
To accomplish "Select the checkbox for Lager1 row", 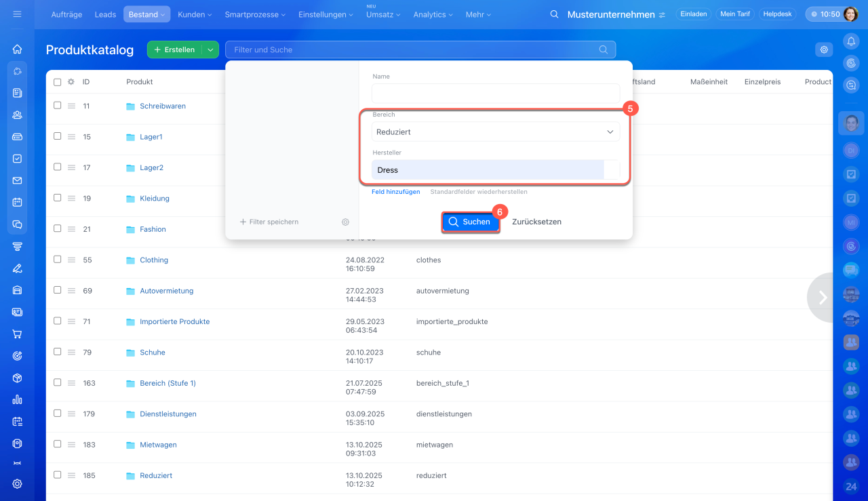I will coord(57,136).
